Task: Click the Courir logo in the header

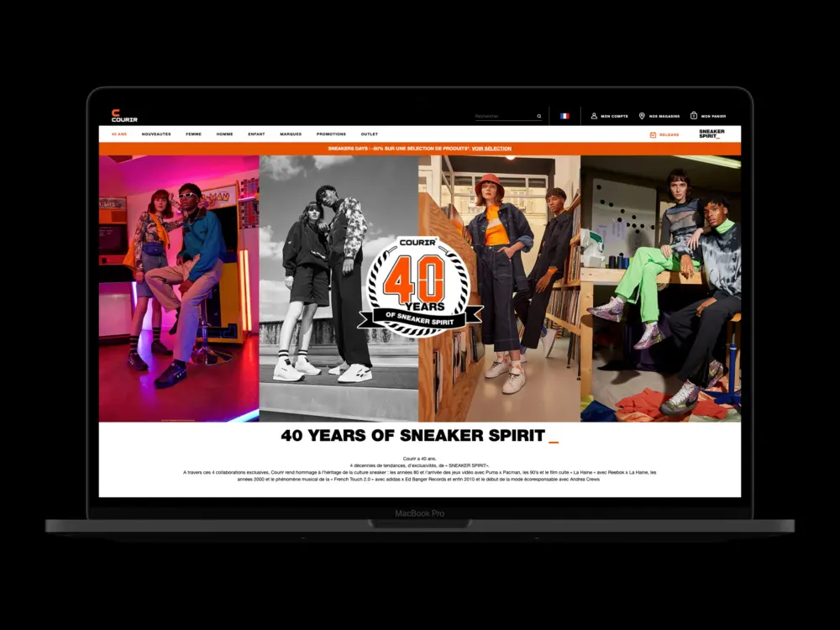Action: (x=124, y=116)
